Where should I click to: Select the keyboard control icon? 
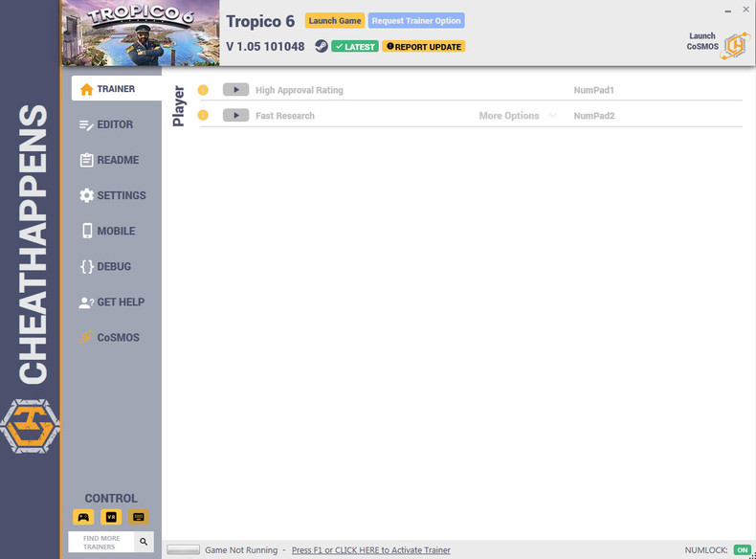pos(139,517)
